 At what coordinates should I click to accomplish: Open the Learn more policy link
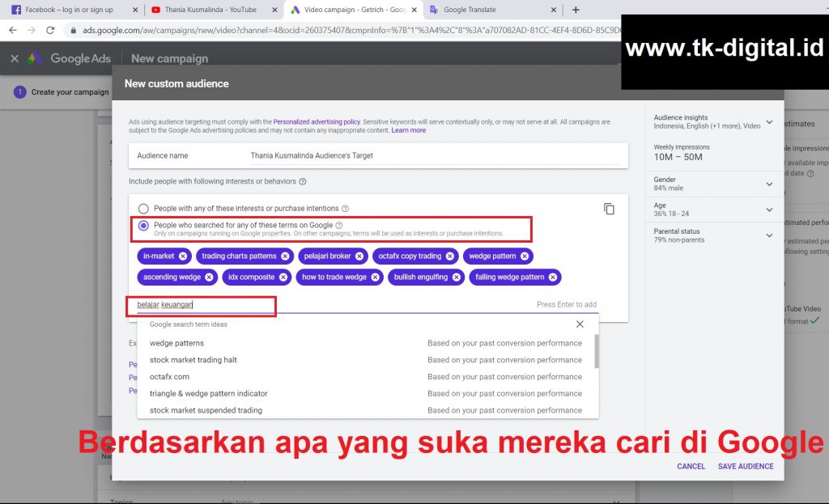(x=410, y=129)
